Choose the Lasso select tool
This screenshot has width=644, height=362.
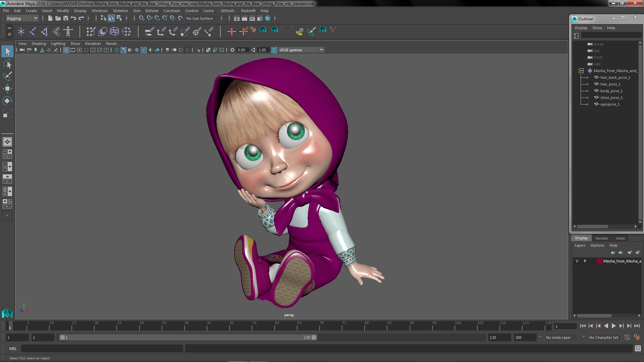point(7,64)
